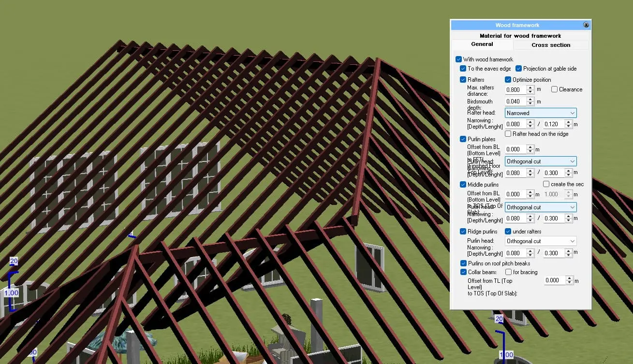Click the Collar beams offset stepper
633x364 pixels.
click(569, 280)
